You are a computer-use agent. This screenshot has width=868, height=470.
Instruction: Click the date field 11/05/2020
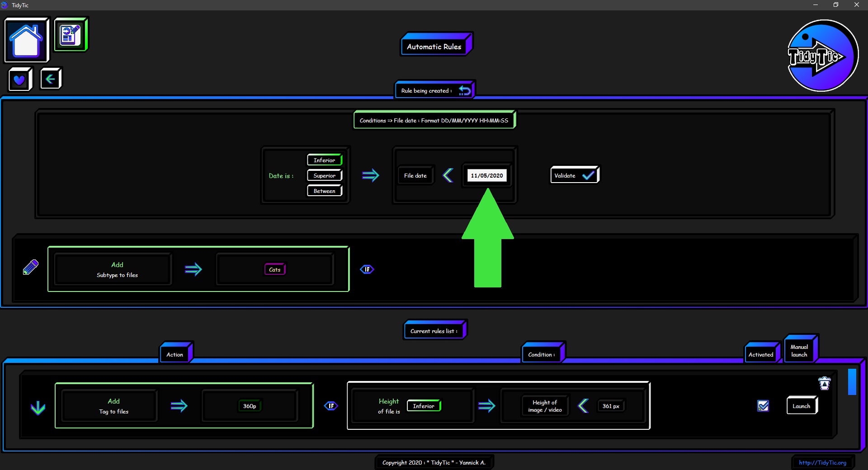(x=487, y=175)
